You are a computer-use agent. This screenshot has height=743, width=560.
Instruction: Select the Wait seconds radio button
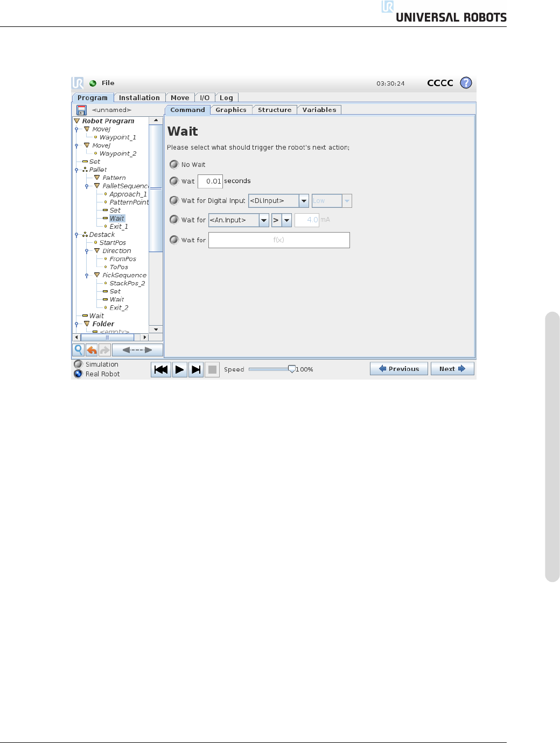pos(174,181)
